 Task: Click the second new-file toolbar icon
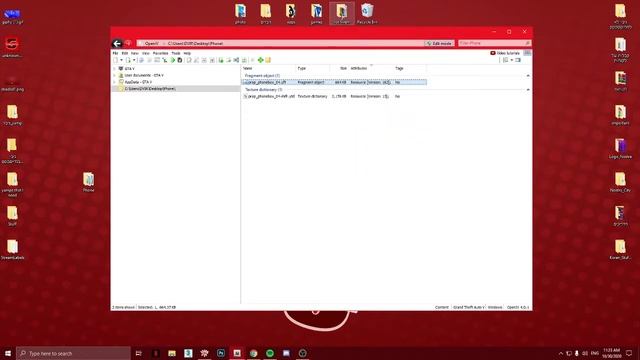tap(128, 60)
